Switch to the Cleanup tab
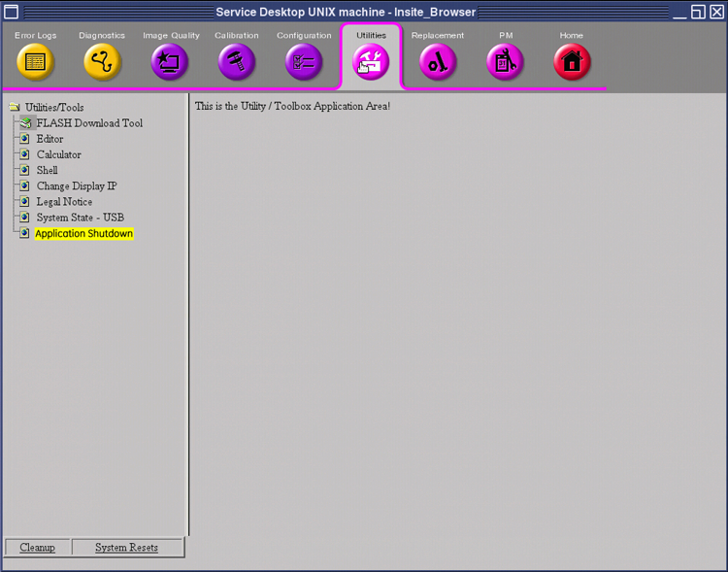The height and width of the screenshot is (572, 728). [x=38, y=548]
